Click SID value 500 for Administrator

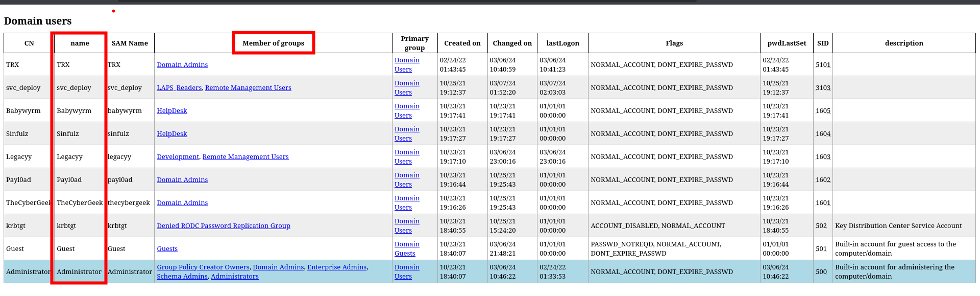click(821, 272)
